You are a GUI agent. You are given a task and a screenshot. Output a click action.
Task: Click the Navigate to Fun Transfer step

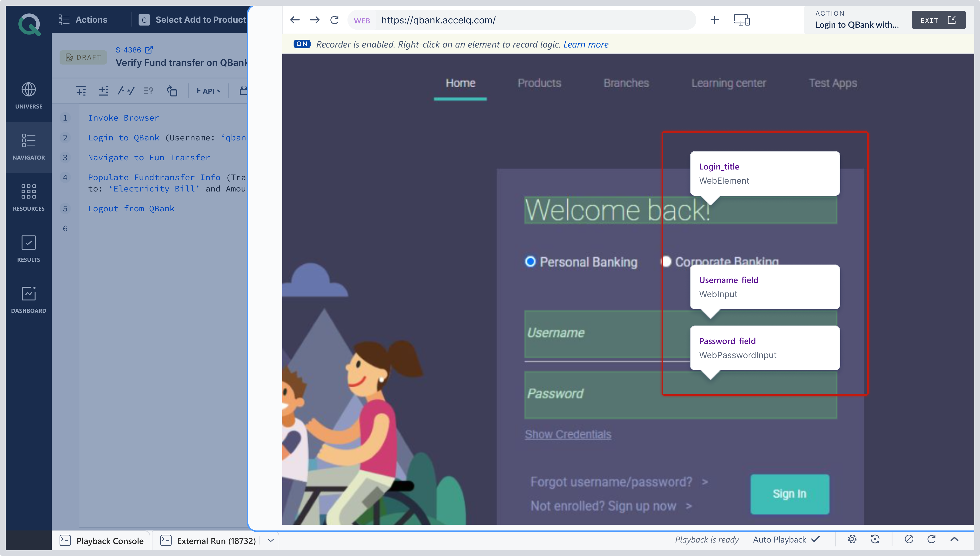click(x=149, y=157)
